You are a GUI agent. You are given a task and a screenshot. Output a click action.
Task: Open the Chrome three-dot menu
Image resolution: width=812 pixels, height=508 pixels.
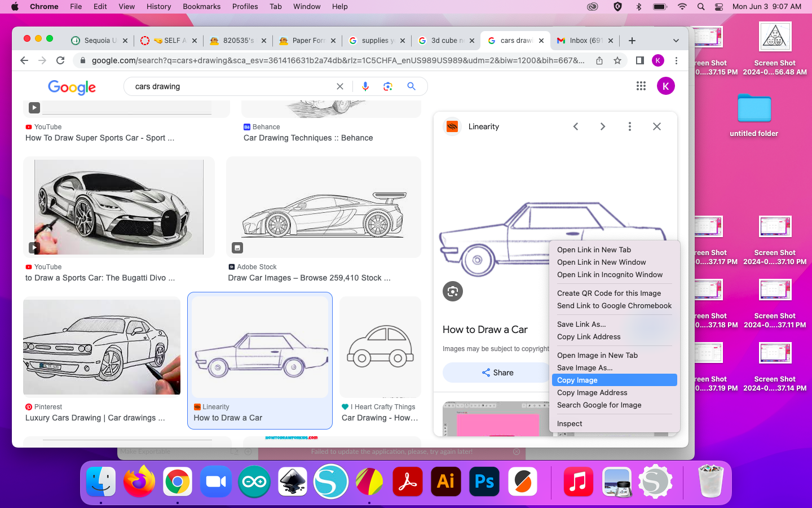tap(676, 60)
